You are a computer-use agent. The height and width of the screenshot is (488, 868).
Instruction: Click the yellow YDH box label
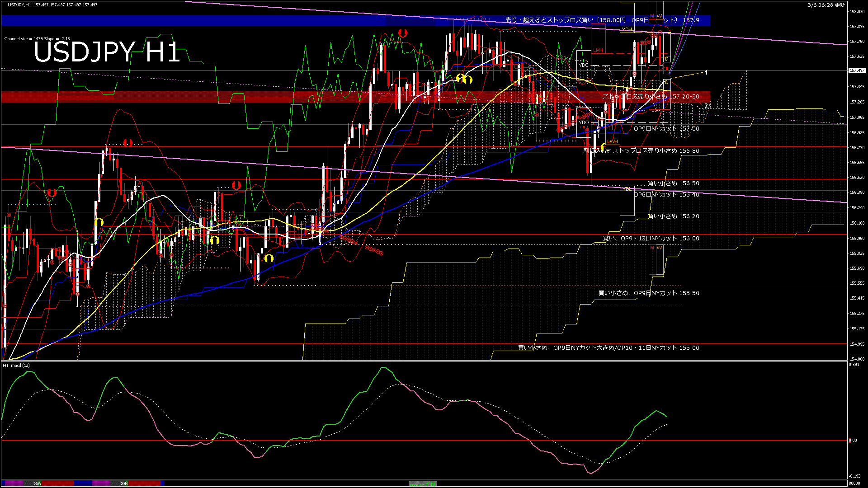pyautogui.click(x=627, y=29)
